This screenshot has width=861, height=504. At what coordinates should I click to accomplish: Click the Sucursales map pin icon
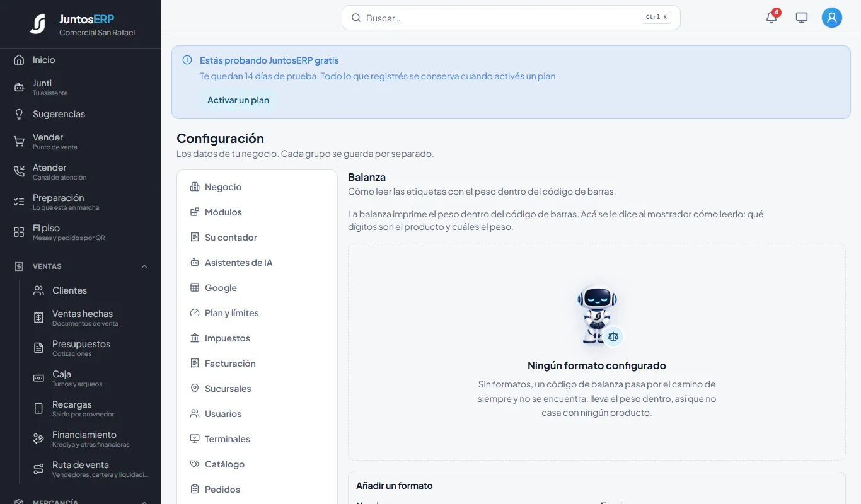195,389
